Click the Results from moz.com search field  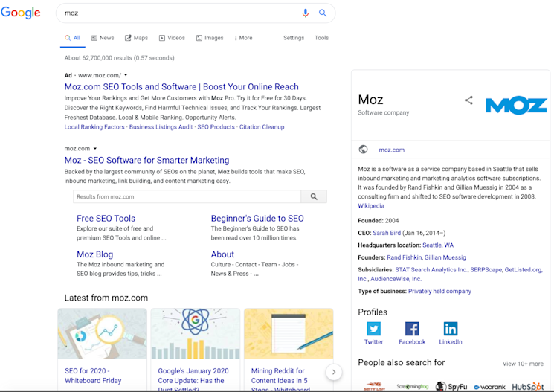pyautogui.click(x=187, y=196)
